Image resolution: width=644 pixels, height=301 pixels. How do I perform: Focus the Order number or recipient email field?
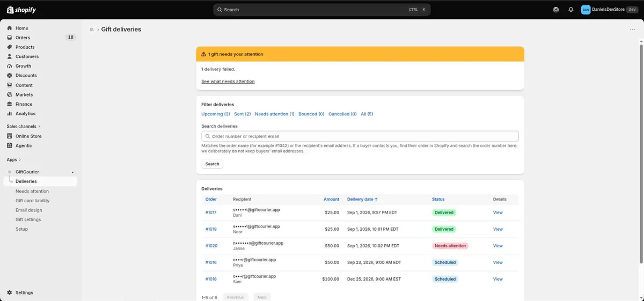coord(360,136)
